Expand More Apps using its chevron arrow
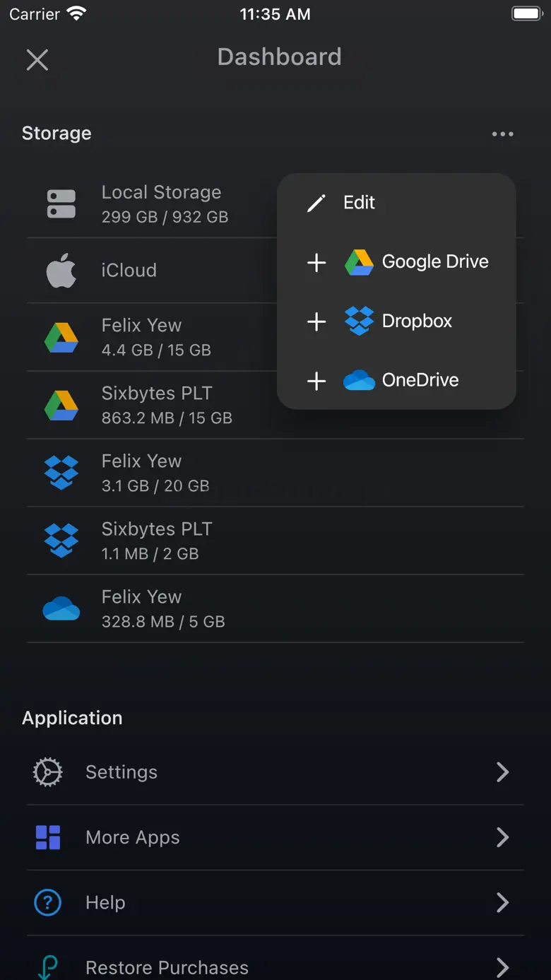This screenshot has height=980, width=551. [502, 837]
